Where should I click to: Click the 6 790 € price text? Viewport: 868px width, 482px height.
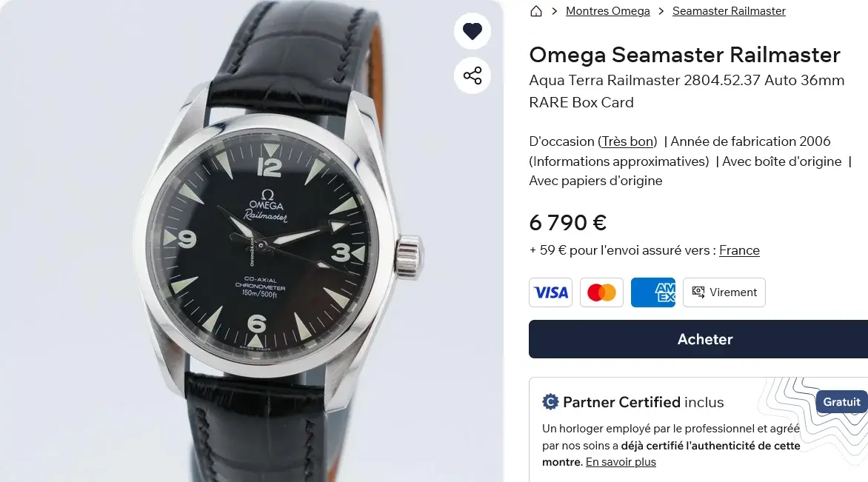pyautogui.click(x=567, y=222)
